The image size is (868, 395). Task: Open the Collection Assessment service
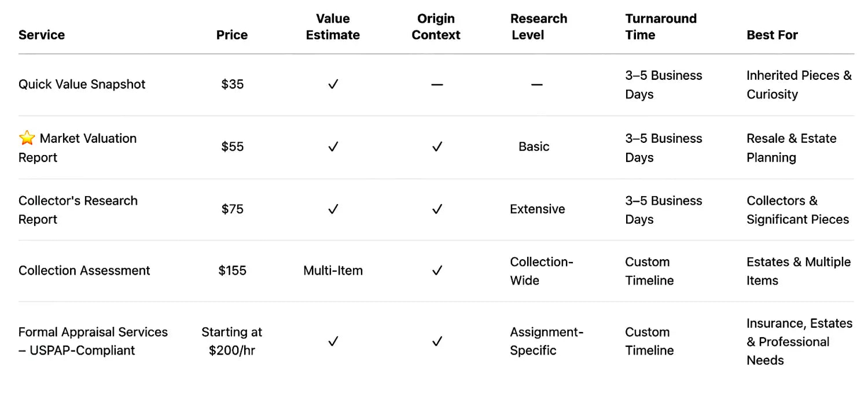click(x=84, y=271)
